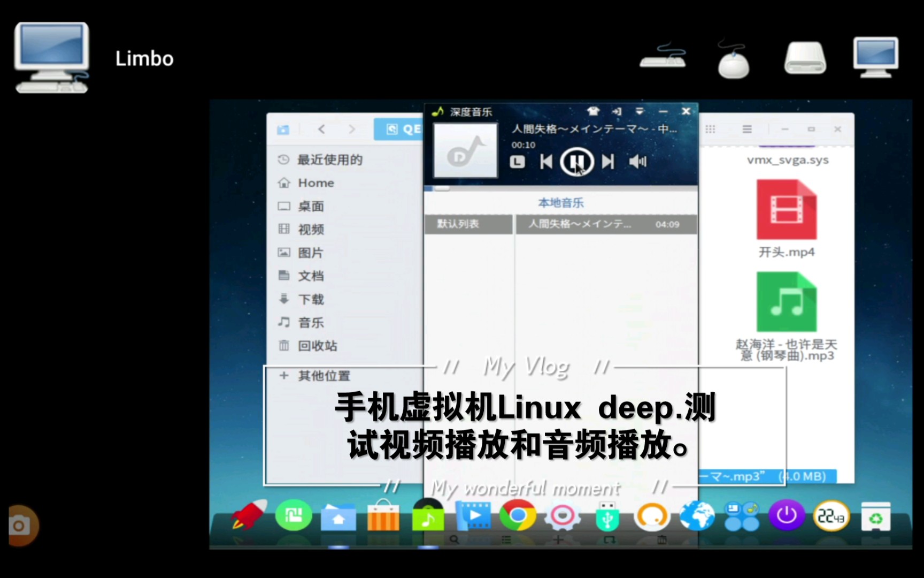The image size is (924, 578).
Task: Skip to previous track in Deepin Music
Action: point(546,162)
